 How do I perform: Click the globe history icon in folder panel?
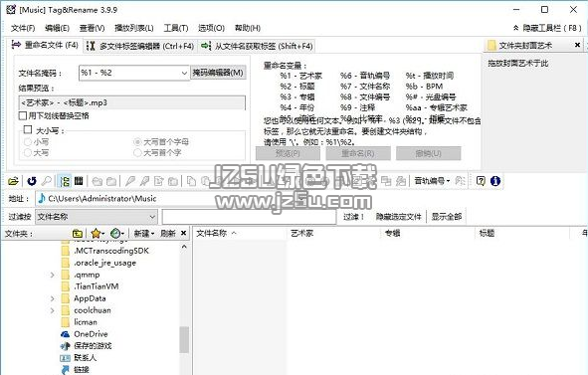115,233
